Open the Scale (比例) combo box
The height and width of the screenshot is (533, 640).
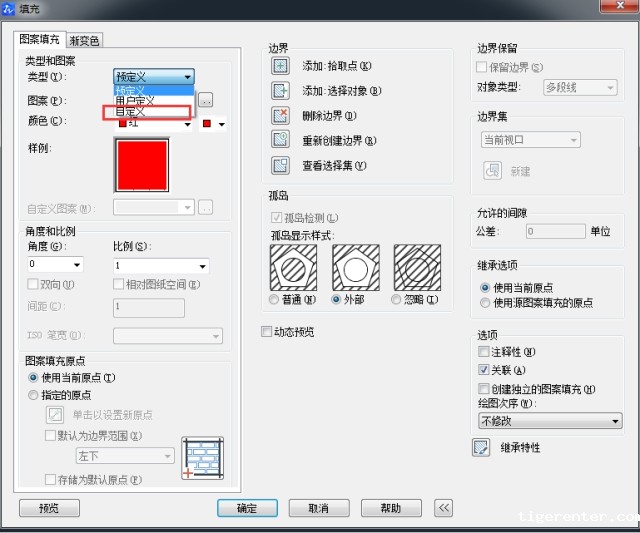(x=160, y=265)
